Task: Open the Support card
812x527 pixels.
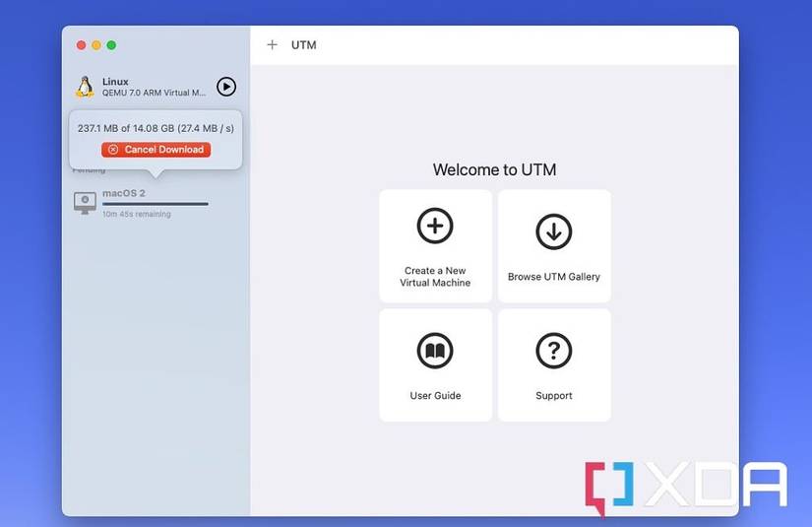Action: point(554,365)
